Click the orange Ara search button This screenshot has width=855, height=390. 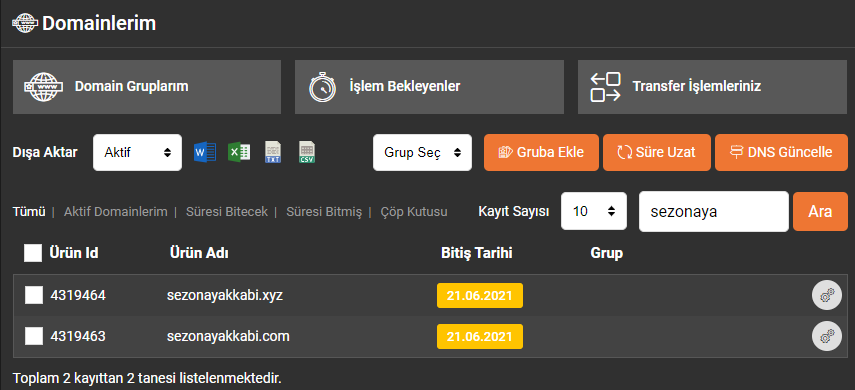click(820, 211)
